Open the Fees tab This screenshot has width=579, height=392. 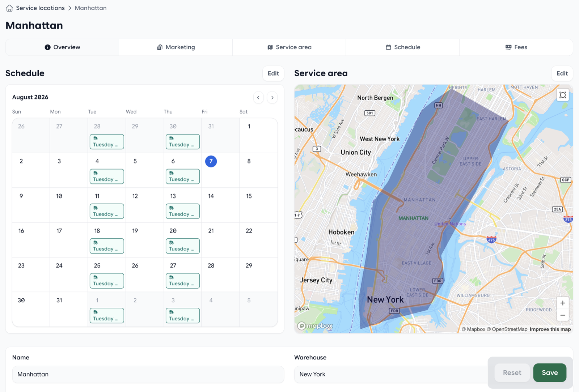(516, 47)
